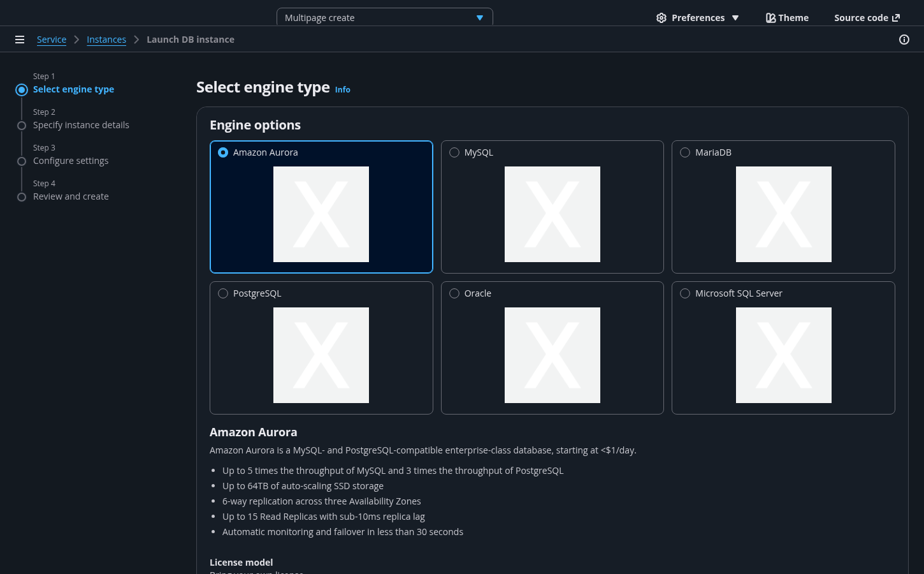Select the Microsoft SQL Server radio button
This screenshot has height=574, width=924.
[685, 293]
